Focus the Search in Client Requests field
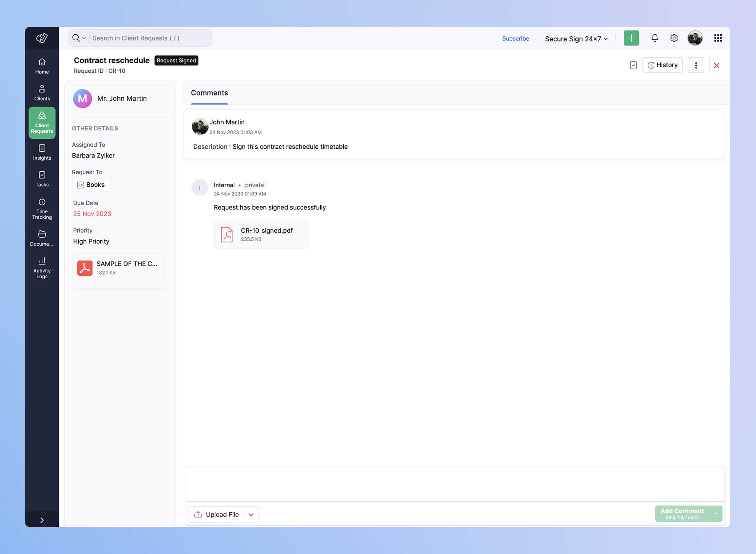This screenshot has width=756, height=554. [x=151, y=38]
